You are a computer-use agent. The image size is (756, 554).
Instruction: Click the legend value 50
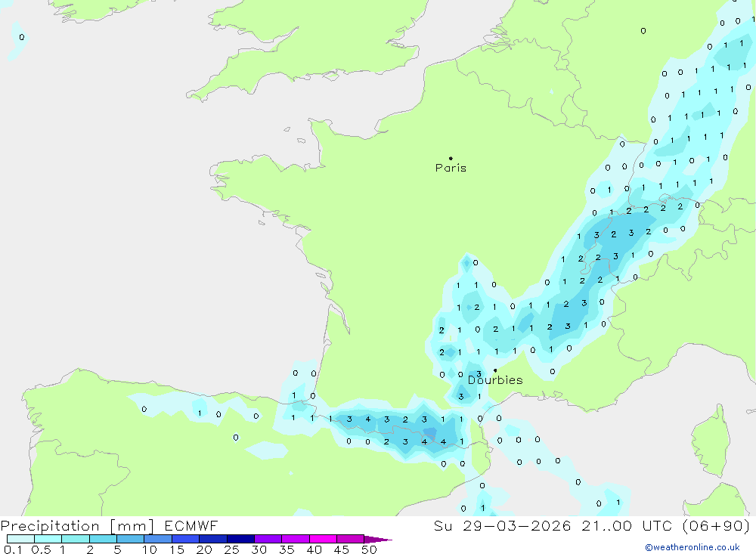tap(369, 549)
